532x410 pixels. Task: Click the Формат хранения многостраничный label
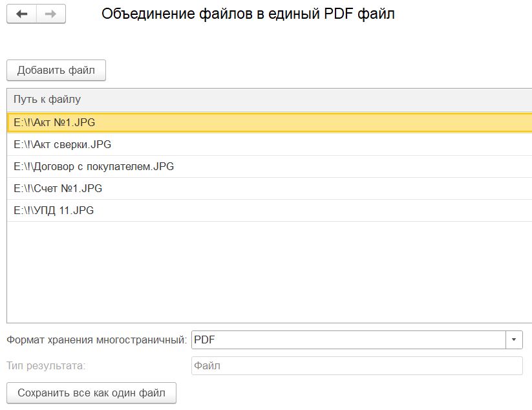click(97, 340)
